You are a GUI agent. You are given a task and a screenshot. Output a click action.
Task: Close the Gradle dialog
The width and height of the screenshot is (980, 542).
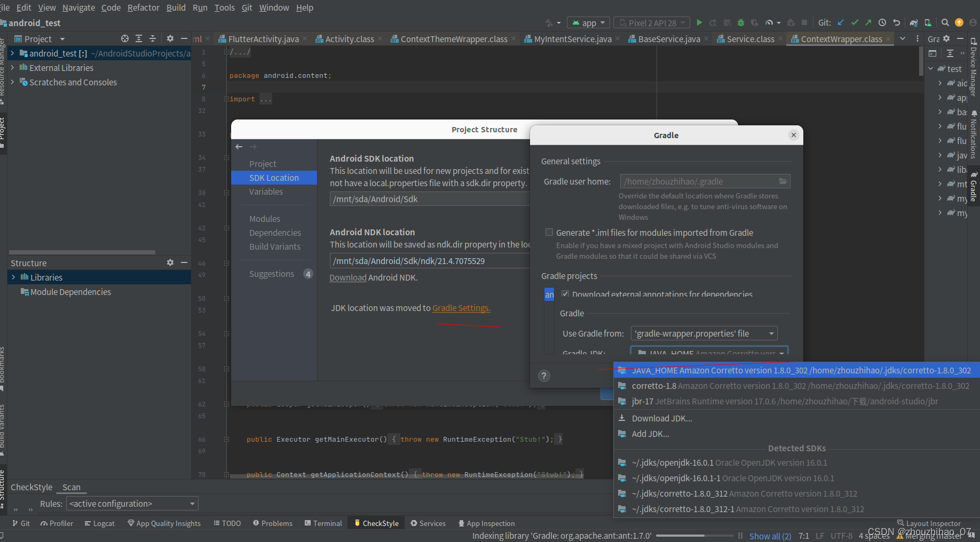794,135
